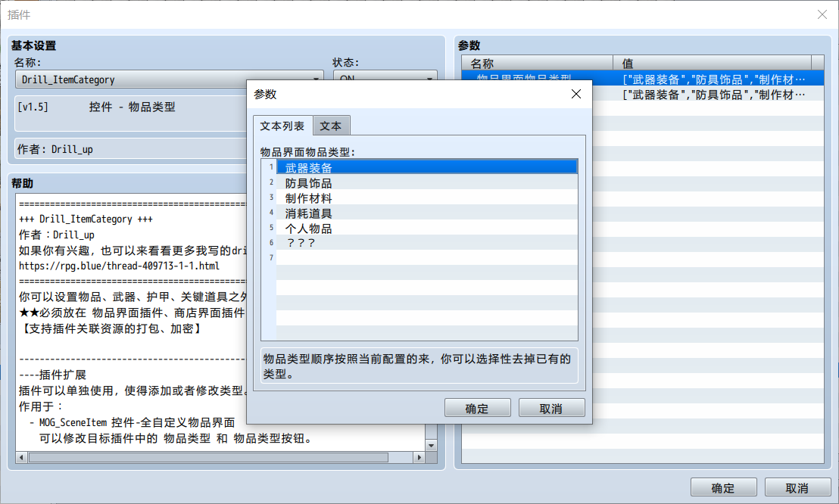Confirm with 确定 in 参数 dialog

point(477,408)
